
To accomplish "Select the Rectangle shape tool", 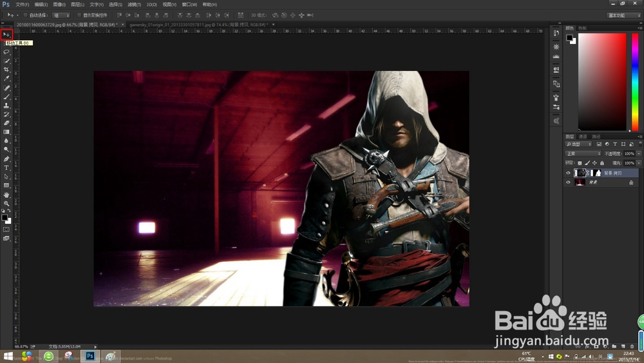I will (x=6, y=186).
